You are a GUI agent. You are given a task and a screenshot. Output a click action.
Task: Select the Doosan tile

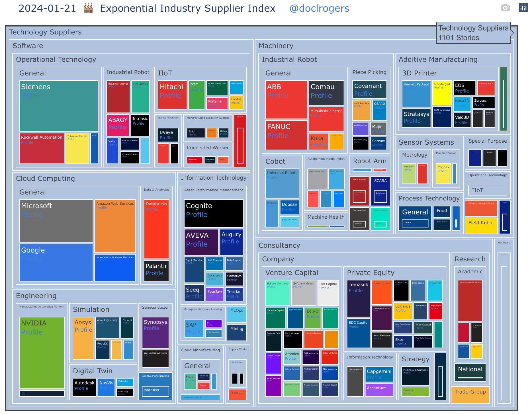click(x=290, y=207)
